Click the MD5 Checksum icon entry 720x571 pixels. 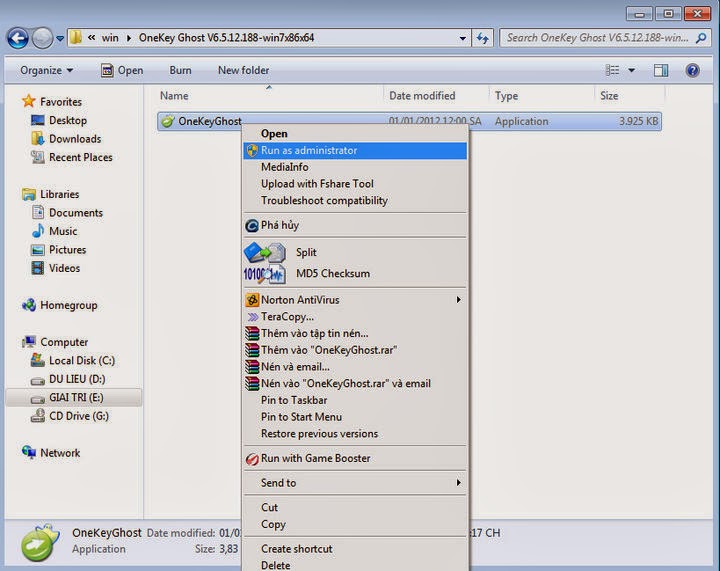tap(264, 274)
